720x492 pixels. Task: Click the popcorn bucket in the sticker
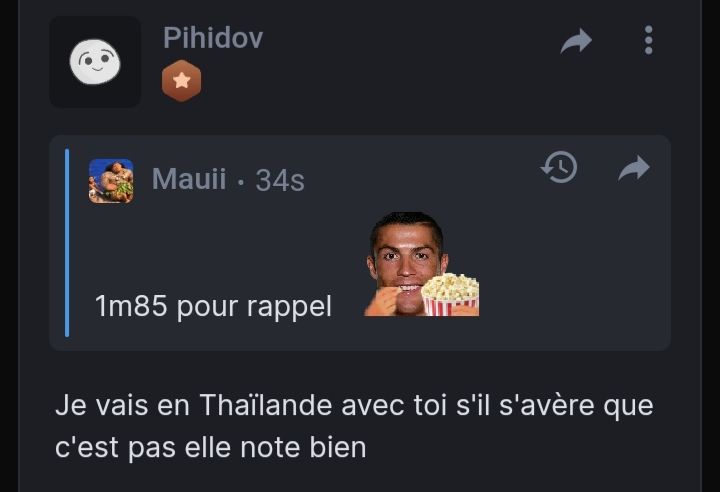coord(450,294)
